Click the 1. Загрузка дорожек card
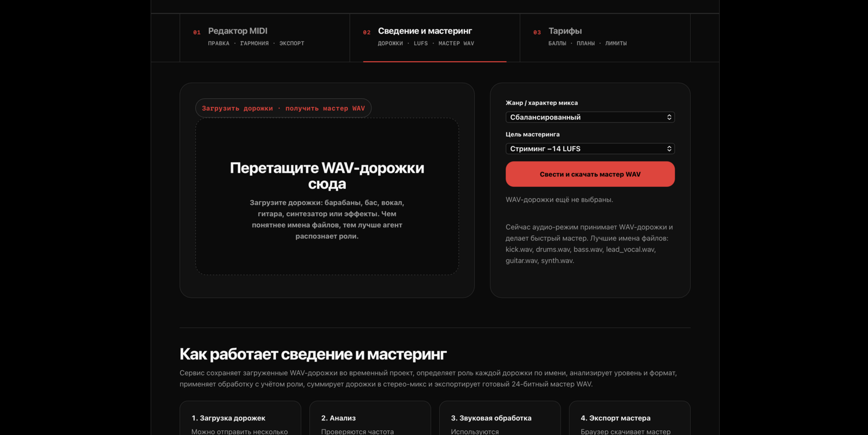The height and width of the screenshot is (435, 868). click(x=240, y=418)
